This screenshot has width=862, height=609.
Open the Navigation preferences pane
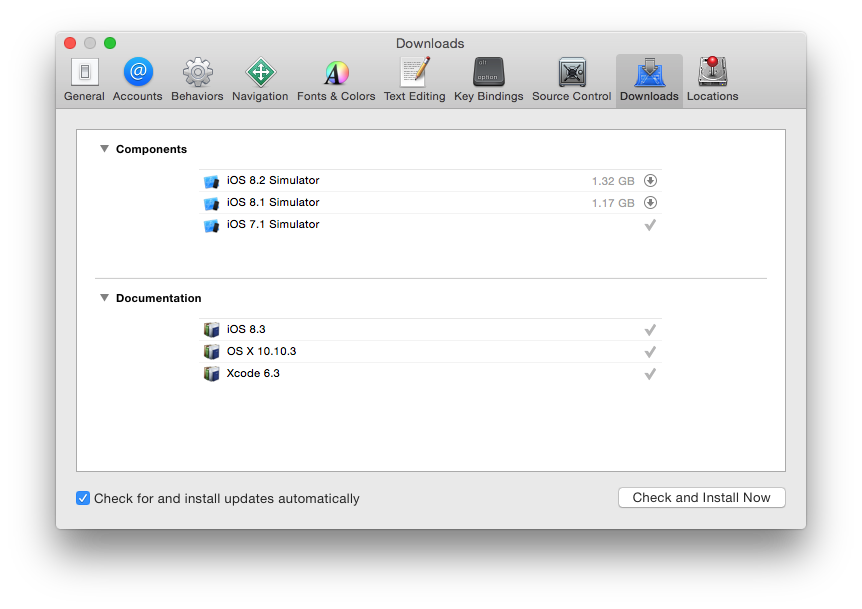[260, 79]
